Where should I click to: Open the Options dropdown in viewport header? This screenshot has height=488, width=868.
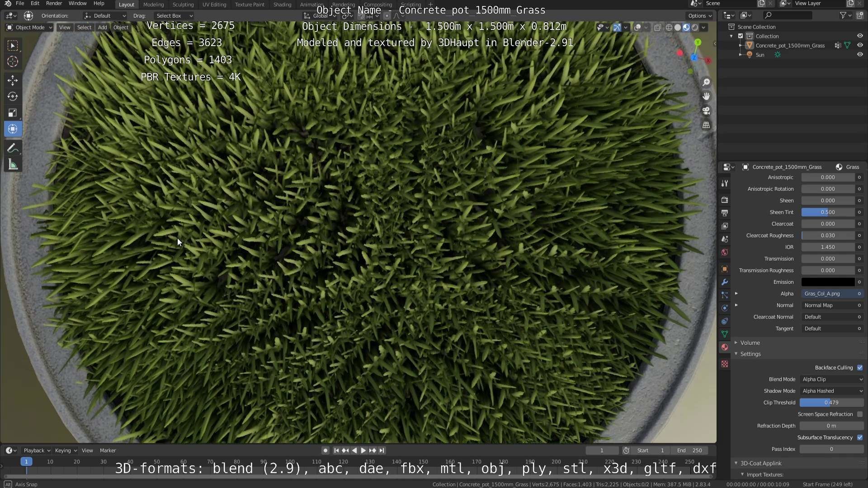tap(700, 16)
